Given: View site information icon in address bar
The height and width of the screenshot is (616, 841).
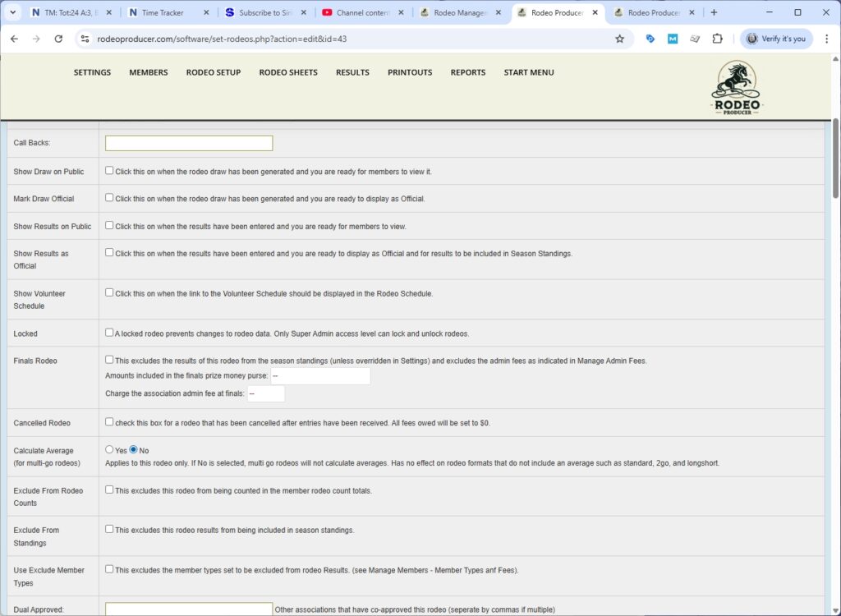Looking at the screenshot, I should tap(84, 39).
